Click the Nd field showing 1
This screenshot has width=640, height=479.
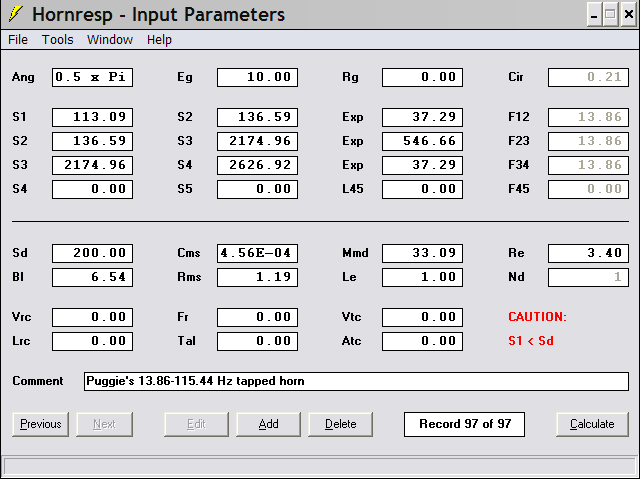[x=588, y=277]
